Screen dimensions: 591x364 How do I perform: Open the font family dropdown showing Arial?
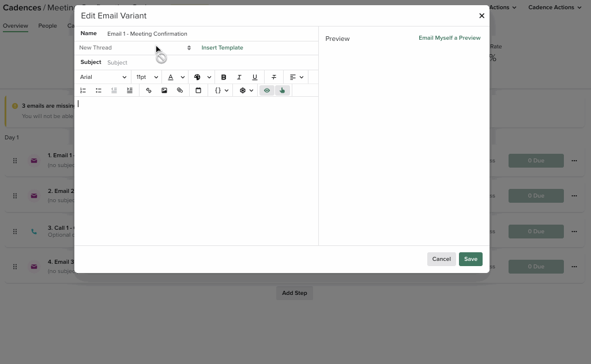point(103,77)
